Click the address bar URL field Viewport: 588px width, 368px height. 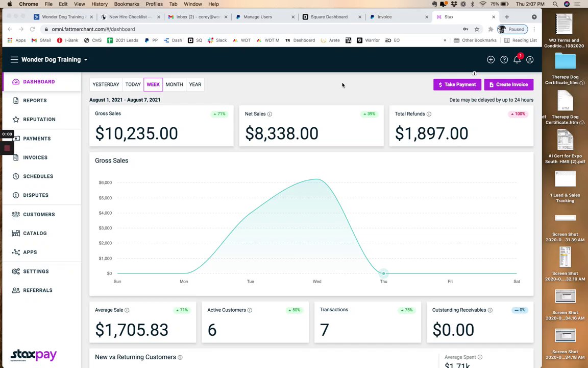251,29
